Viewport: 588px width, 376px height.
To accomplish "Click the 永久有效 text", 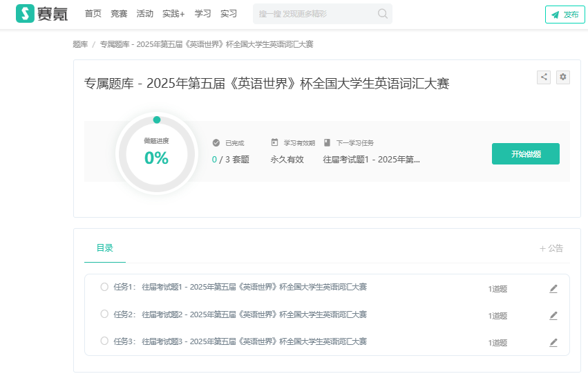I will click(x=287, y=160).
